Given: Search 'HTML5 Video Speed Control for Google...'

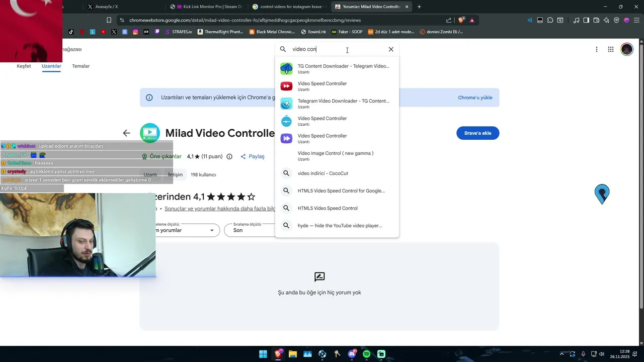Looking at the screenshot, I should click(x=337, y=191).
